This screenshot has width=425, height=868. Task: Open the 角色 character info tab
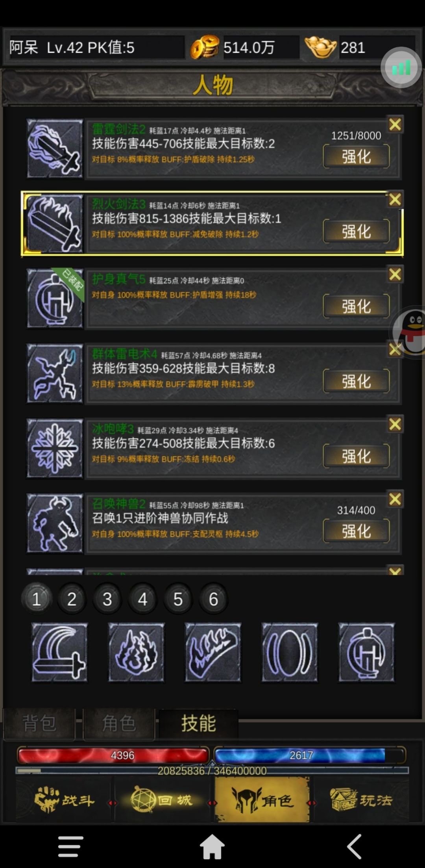pos(119,724)
